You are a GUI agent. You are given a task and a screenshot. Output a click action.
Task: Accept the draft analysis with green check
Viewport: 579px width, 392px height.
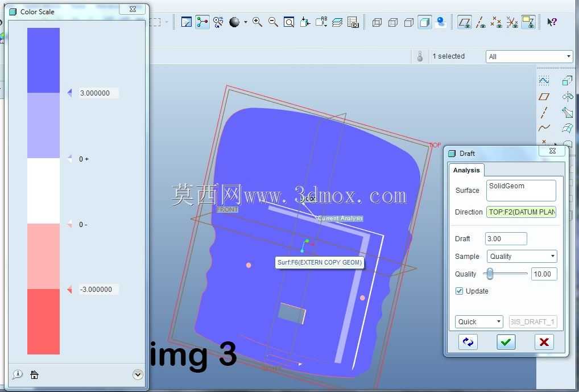pos(506,342)
